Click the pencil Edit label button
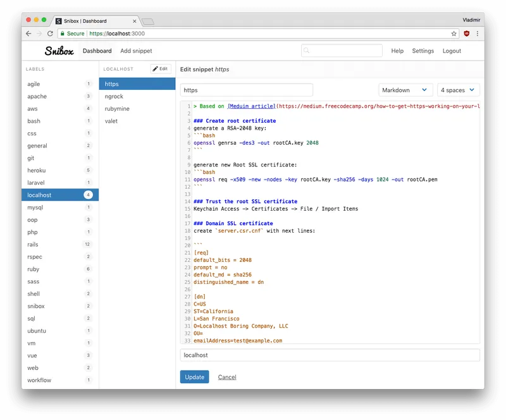The width and height of the screenshot is (506, 420). click(161, 69)
